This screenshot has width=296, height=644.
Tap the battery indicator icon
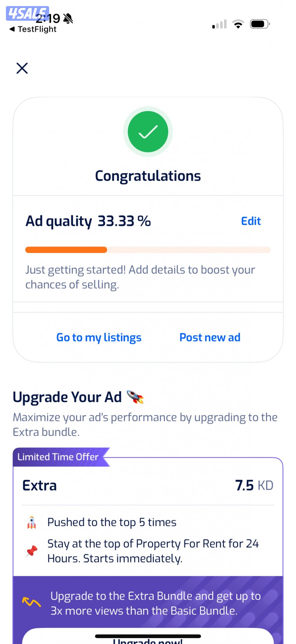260,24
